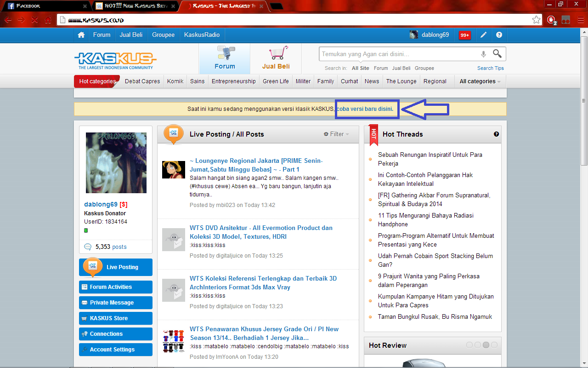Click the jersey thumbnail of WTS Penawaran thread
588x368 pixels.
174,341
